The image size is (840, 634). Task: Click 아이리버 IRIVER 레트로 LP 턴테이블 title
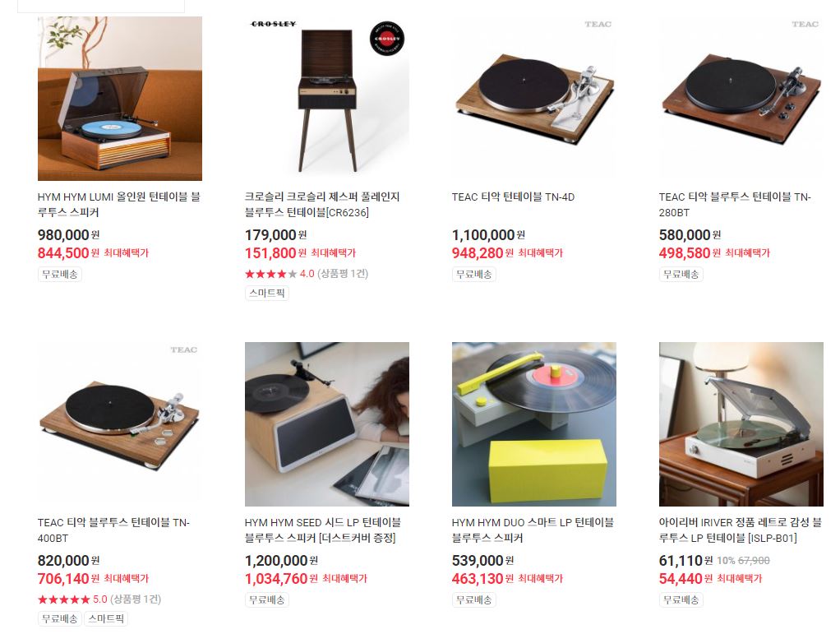[740, 530]
